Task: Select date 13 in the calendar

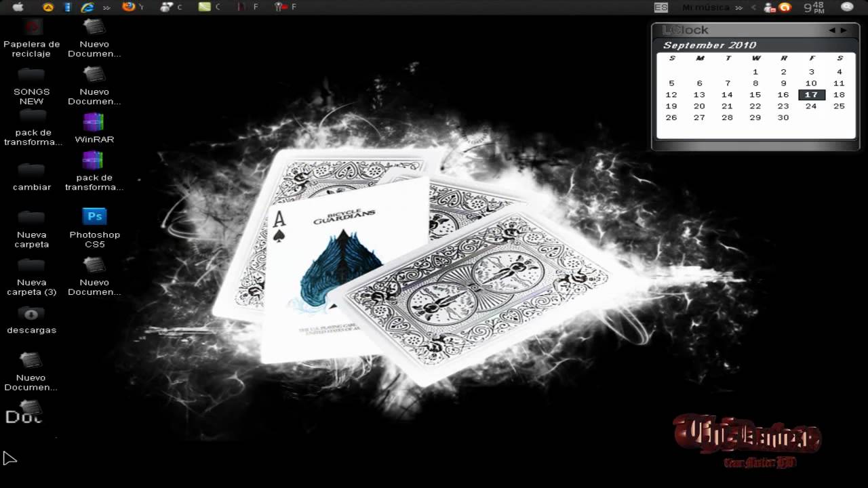Action: point(699,95)
